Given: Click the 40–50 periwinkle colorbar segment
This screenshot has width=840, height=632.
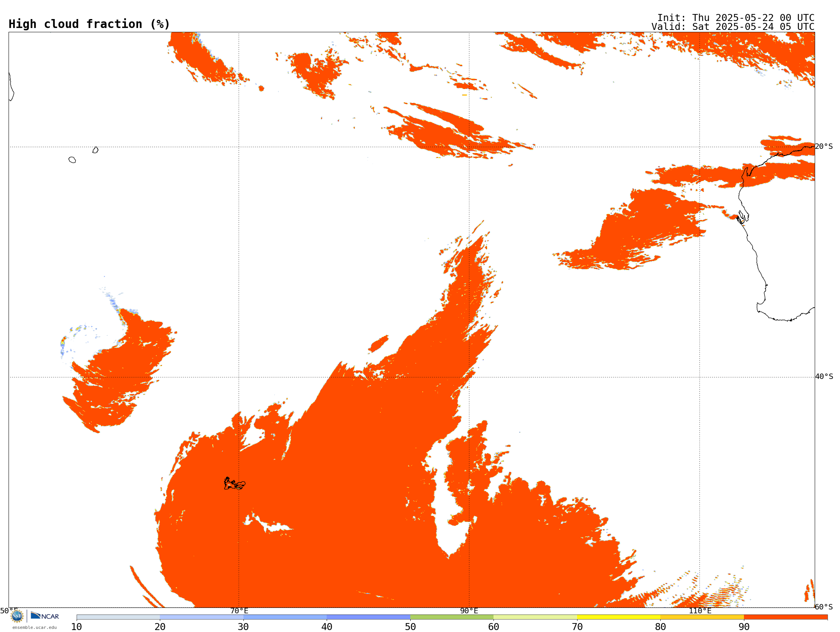Looking at the screenshot, I should (368, 617).
